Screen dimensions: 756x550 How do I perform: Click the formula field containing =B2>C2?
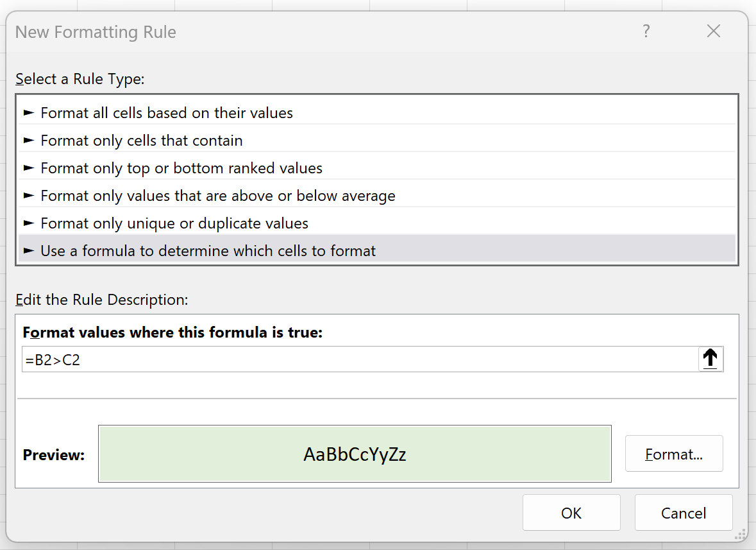pyautogui.click(x=360, y=359)
